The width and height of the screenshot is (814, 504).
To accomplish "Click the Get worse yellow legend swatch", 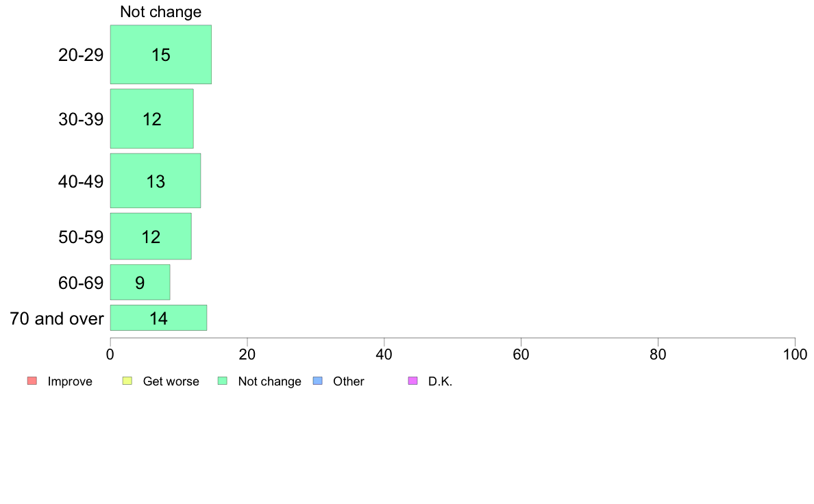I will pyautogui.click(x=127, y=381).
